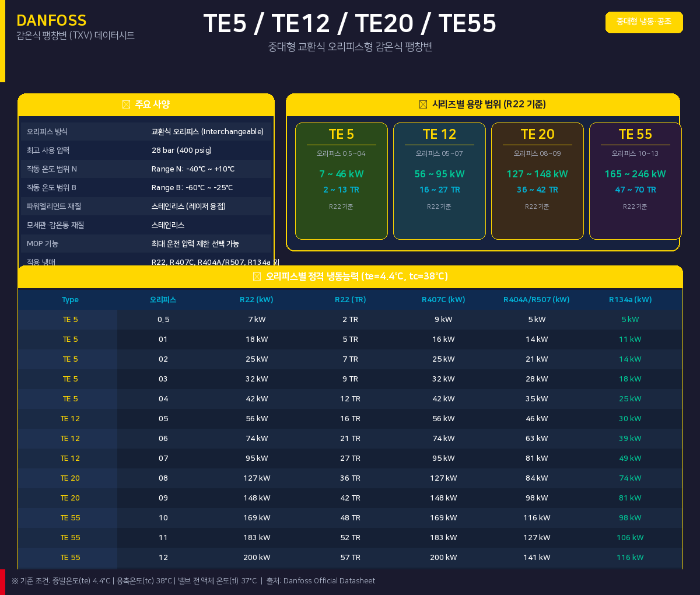Click the R134a (kW) column header
Image resolution: width=700 pixels, height=595 pixels.
(630, 300)
